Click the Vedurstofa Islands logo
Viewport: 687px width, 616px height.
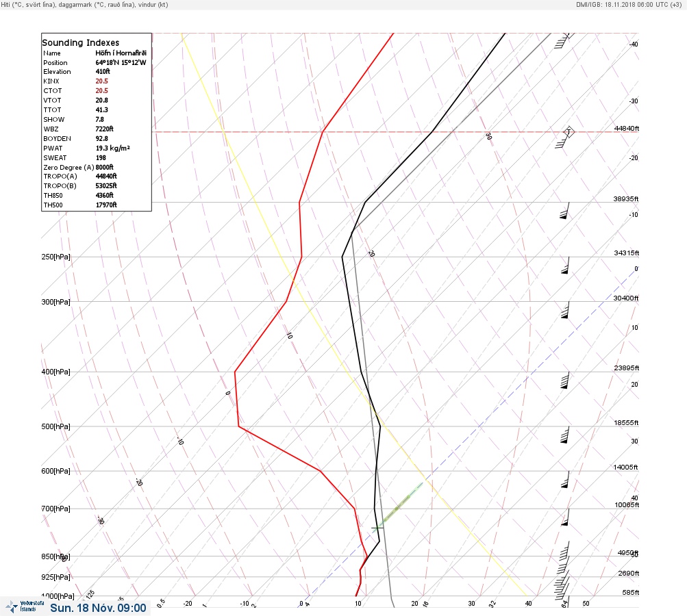(25, 606)
